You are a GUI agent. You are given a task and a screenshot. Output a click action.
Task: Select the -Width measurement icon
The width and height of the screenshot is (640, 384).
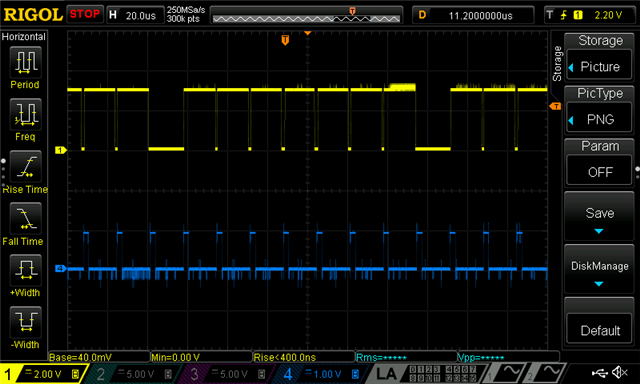point(26,322)
